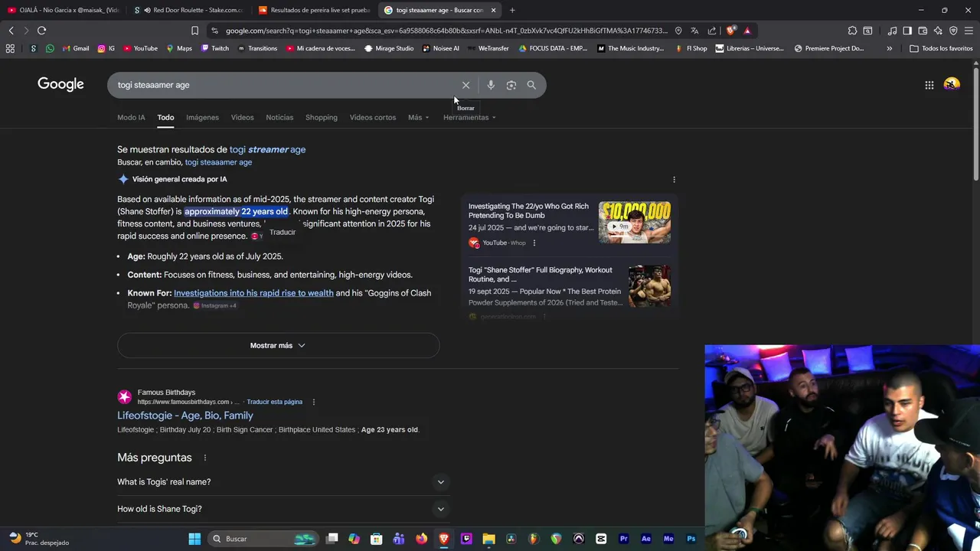The height and width of the screenshot is (551, 980).
Task: Click into the Google search input field
Action: pos(283,85)
